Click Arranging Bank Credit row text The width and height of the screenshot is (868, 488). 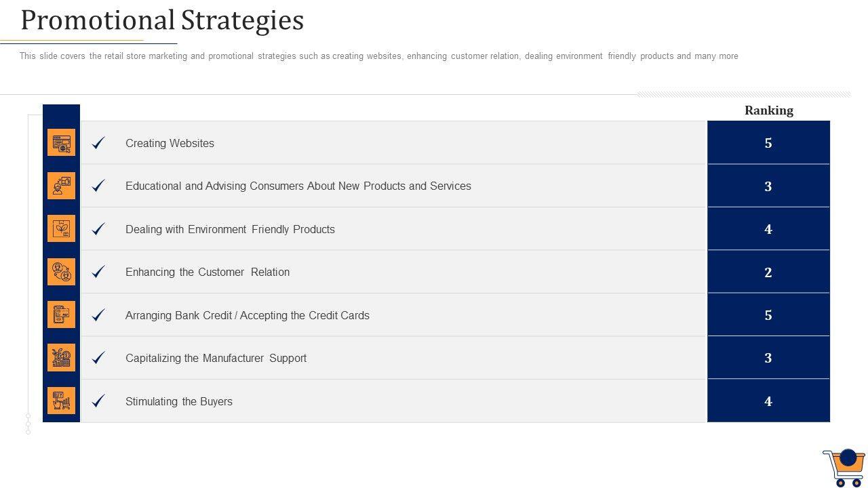[247, 316]
